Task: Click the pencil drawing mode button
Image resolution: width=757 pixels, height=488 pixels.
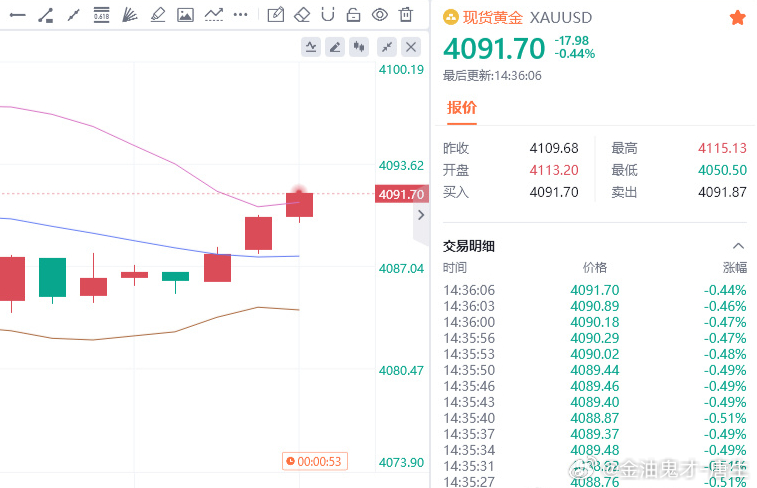Action: click(x=335, y=47)
